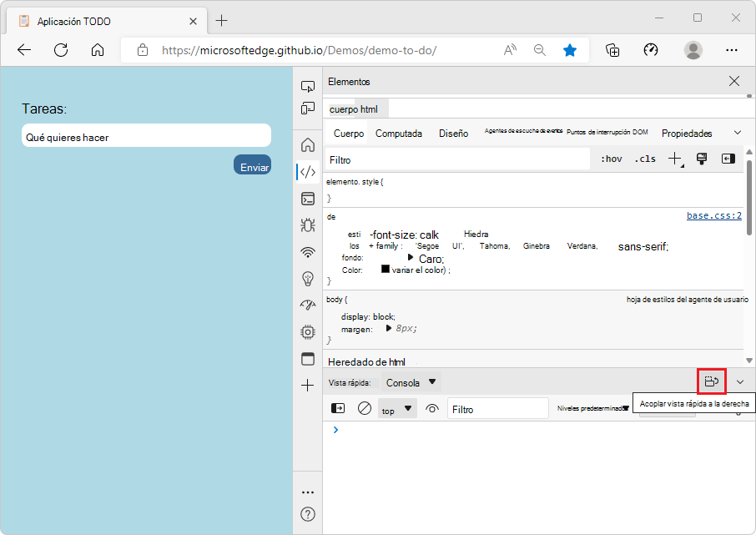
Task: Click the Read aloud icon in address bar
Action: (x=510, y=50)
